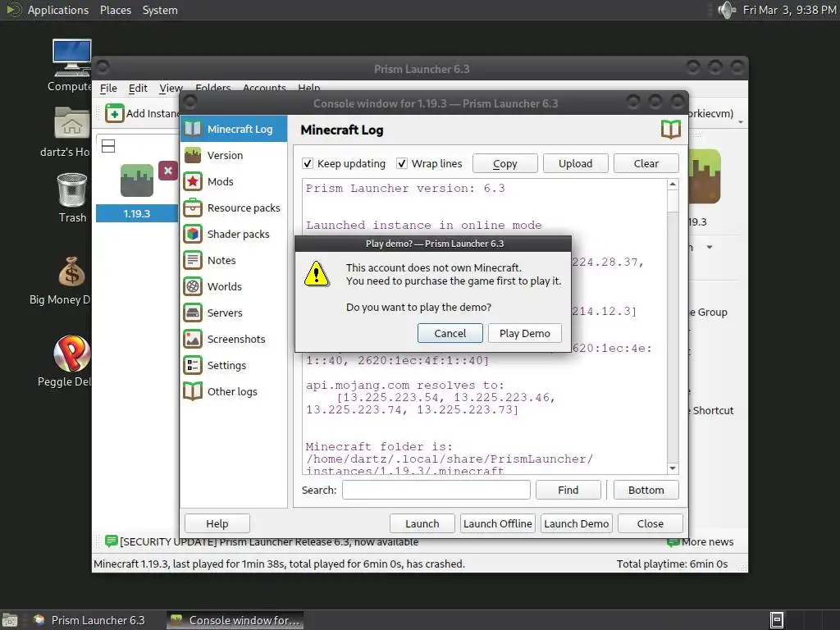Launch Peggle Deluxe desktop icon
This screenshot has height=630, width=840.
coord(72,354)
